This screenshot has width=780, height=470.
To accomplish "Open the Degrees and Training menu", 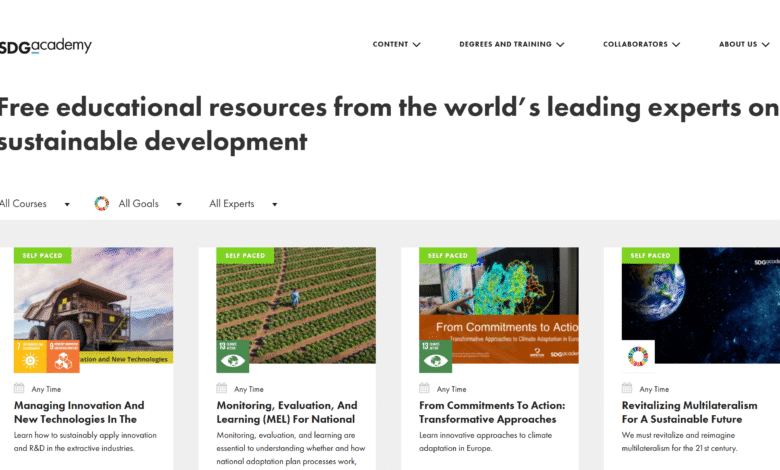I will pos(511,45).
